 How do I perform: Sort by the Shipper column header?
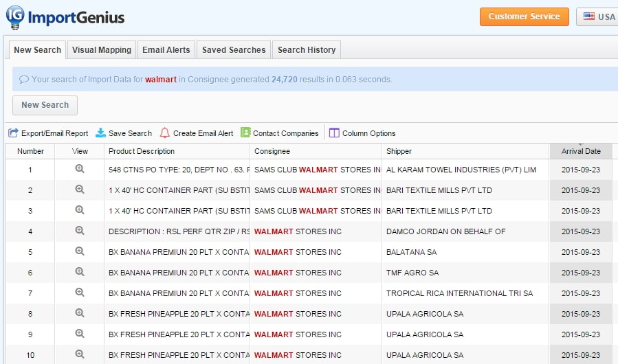pyautogui.click(x=465, y=151)
